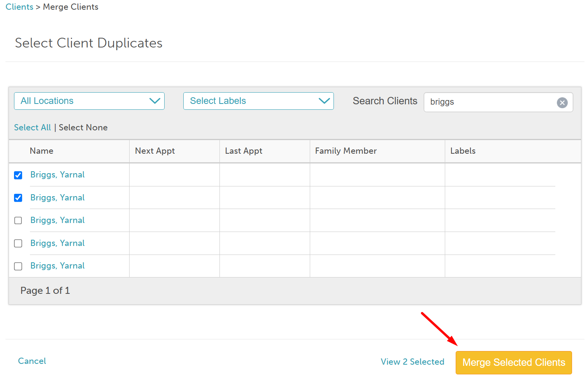Viewport: 588px width, 381px height.
Task: Click the Merge Selected Clients button
Action: click(x=514, y=363)
